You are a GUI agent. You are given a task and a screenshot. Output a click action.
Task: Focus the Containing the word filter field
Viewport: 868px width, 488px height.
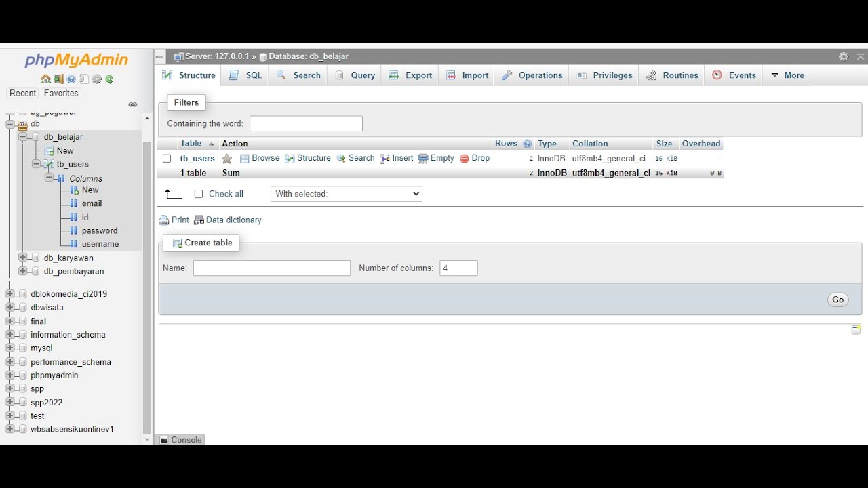[x=306, y=123]
